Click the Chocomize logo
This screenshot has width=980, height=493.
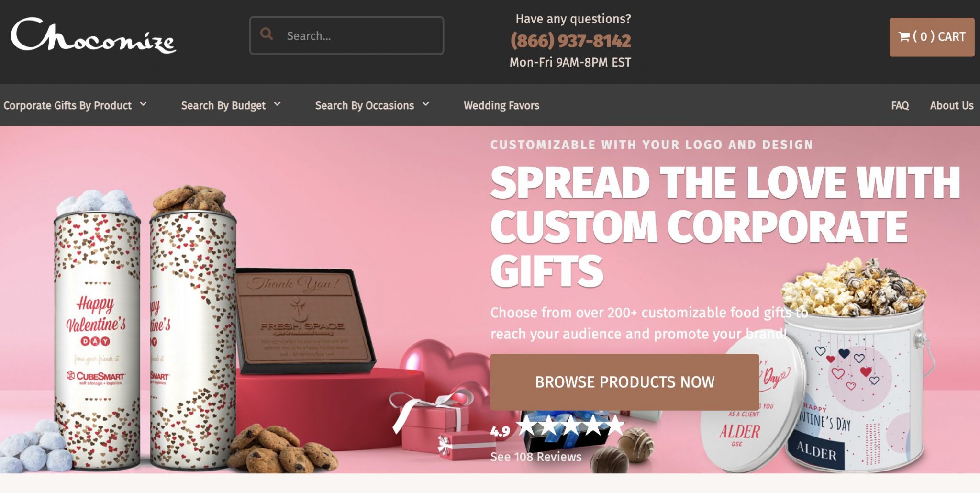point(93,35)
